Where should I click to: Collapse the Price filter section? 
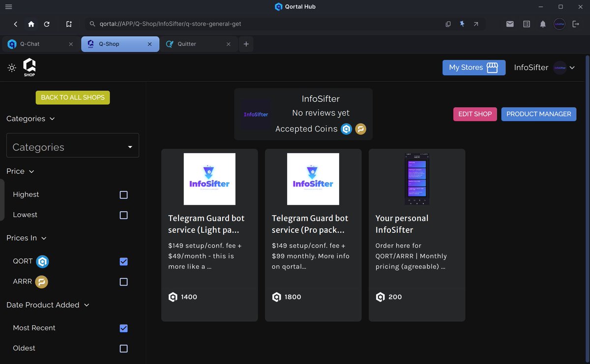click(20, 171)
